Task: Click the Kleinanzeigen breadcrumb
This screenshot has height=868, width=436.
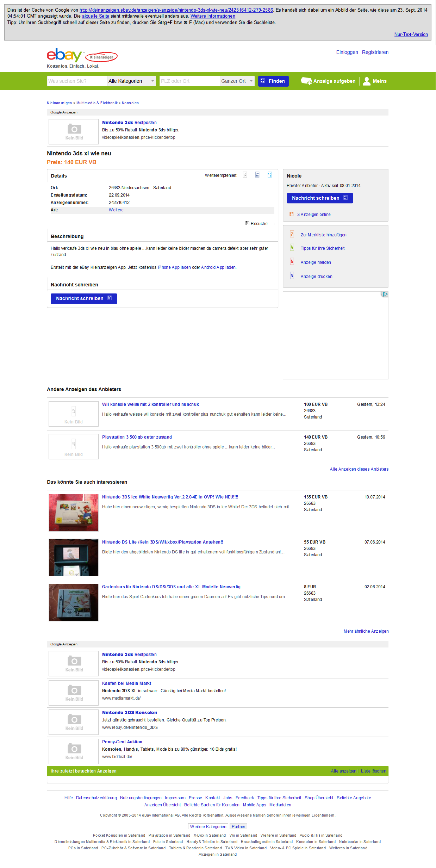Action: 59,103
